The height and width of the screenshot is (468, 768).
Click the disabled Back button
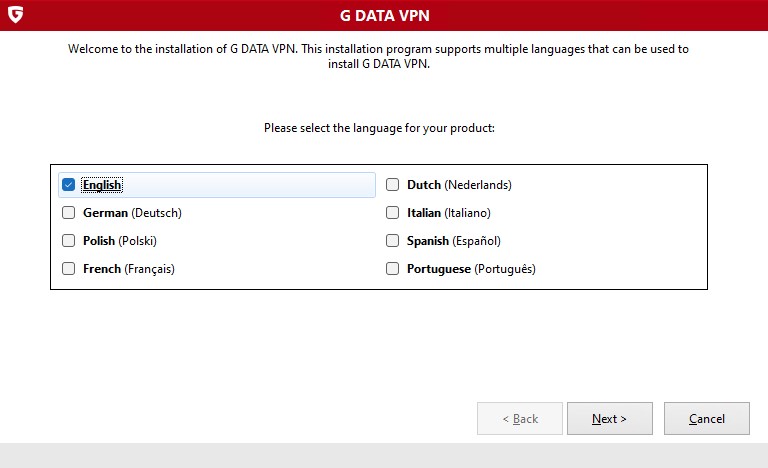point(520,419)
